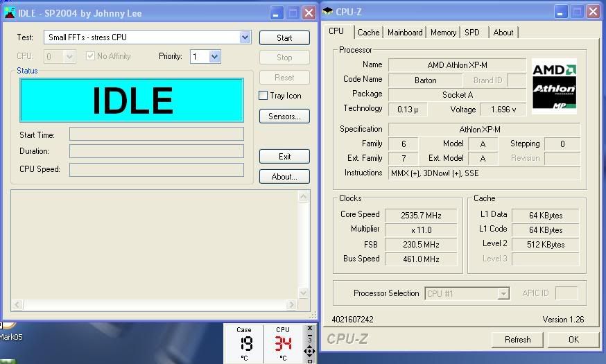
Task: Click the Technology value 0.13 µ
Action: (408, 110)
